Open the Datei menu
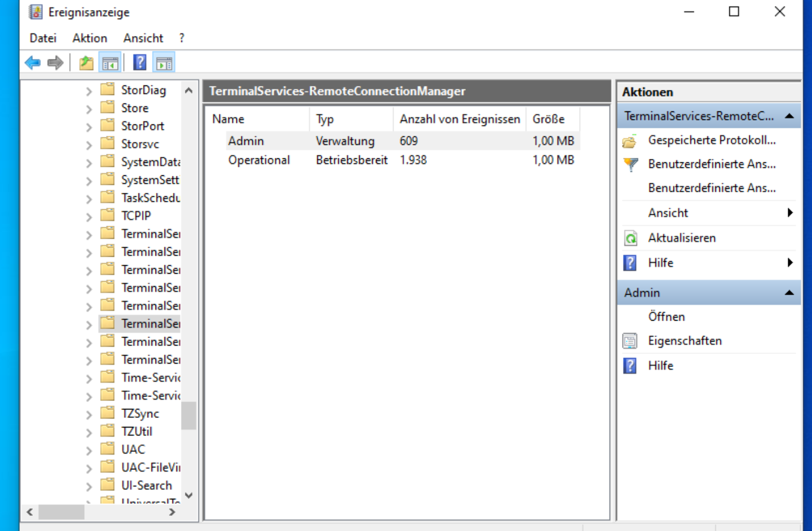 pyautogui.click(x=43, y=38)
